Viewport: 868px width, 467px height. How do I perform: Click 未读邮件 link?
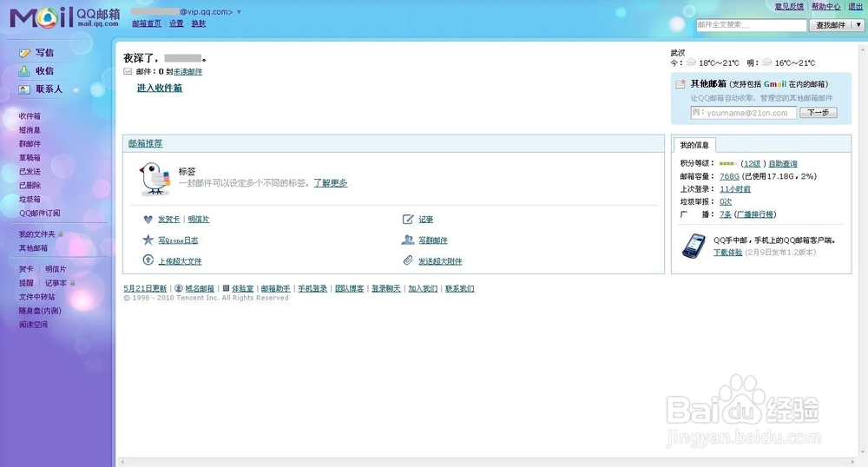tap(187, 72)
